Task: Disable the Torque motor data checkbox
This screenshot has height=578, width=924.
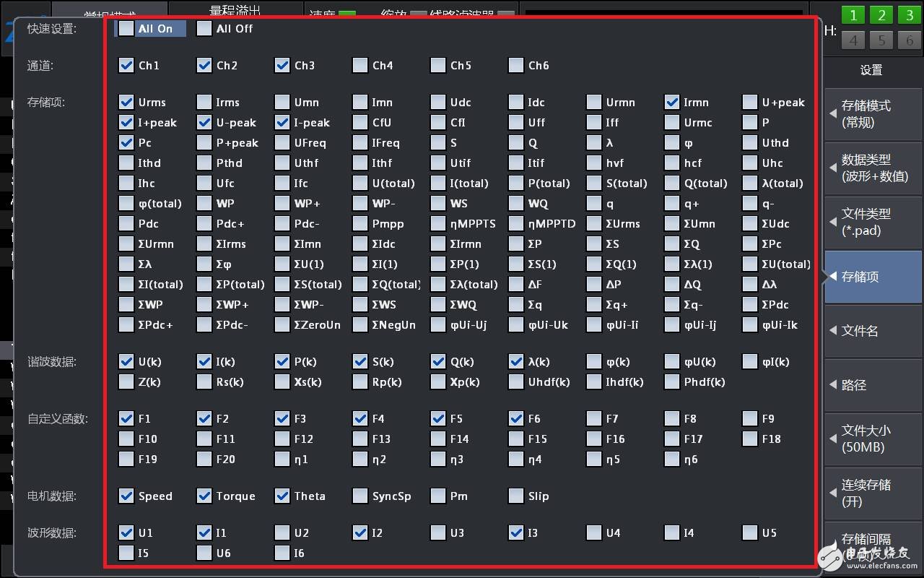Action: click(205, 496)
